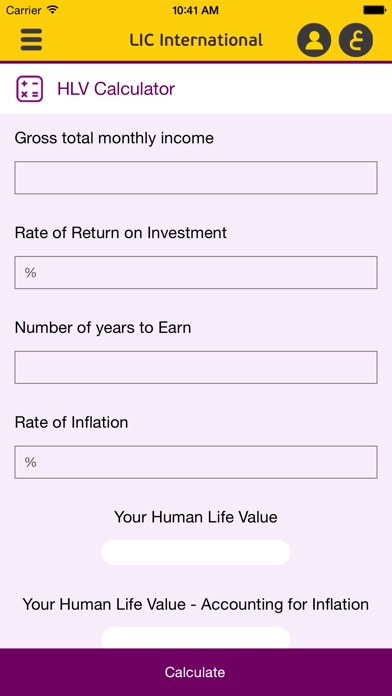Tap the HLV Calculator icon

click(x=30, y=89)
